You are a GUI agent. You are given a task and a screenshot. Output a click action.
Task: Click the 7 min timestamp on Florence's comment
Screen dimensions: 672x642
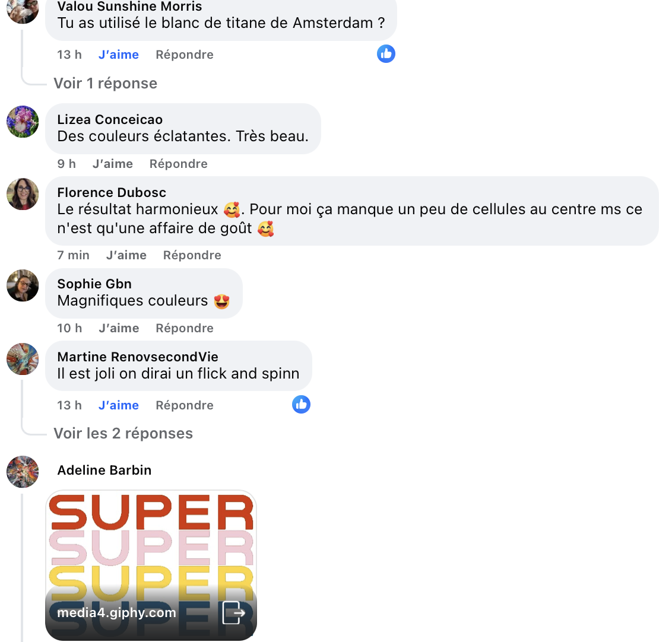tap(73, 255)
